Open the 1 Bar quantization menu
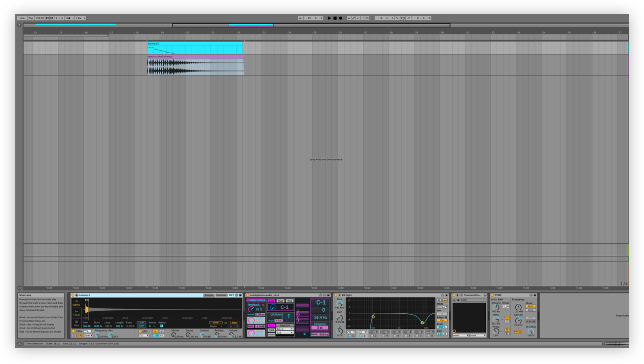Image resolution: width=644 pixels, height=364 pixels. click(80, 18)
